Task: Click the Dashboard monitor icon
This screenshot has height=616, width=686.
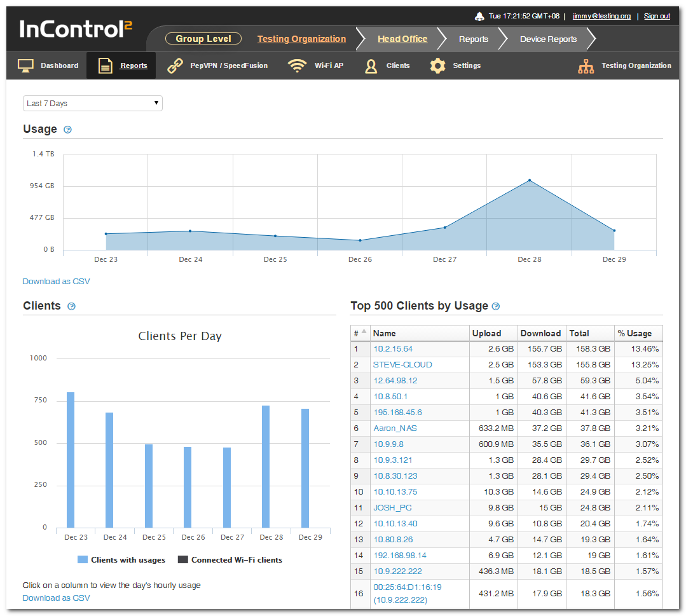Action: (26, 65)
